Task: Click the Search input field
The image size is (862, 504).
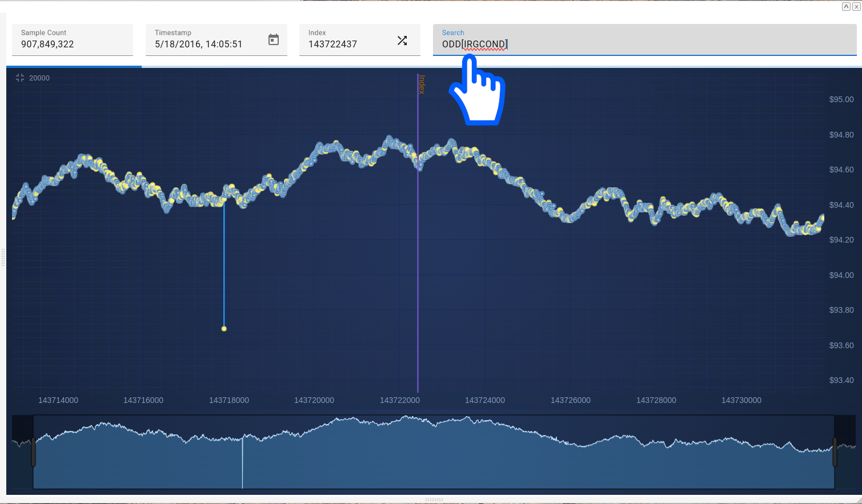Action: (x=644, y=44)
